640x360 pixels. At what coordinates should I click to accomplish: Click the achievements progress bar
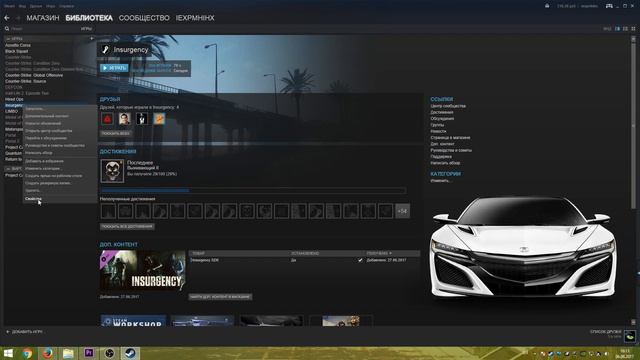coord(253,190)
